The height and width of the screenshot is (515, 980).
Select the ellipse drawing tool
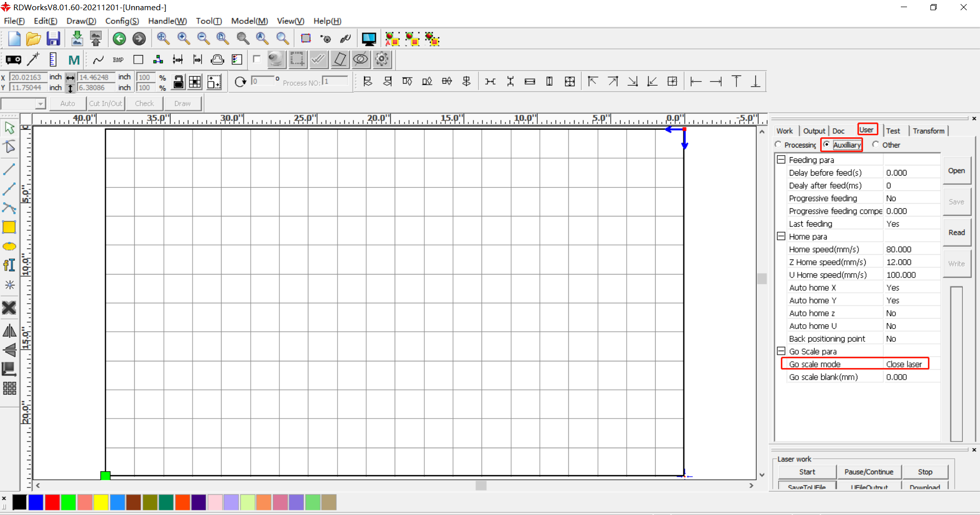pyautogui.click(x=9, y=247)
